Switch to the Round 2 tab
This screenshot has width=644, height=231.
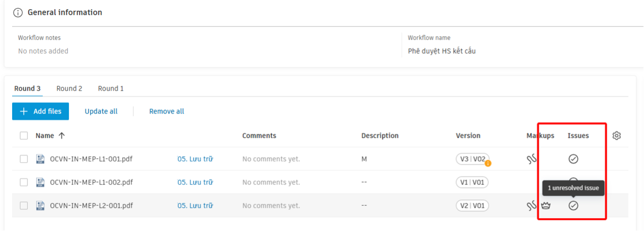click(x=69, y=88)
